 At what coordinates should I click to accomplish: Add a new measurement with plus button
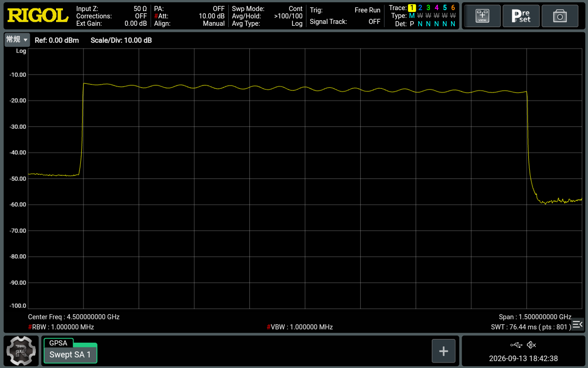443,351
